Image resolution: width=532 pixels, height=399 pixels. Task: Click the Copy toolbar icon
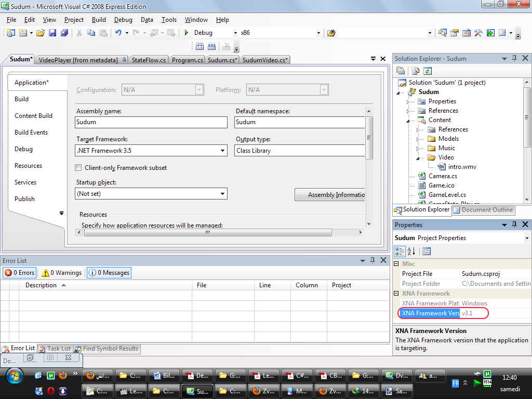point(91,33)
